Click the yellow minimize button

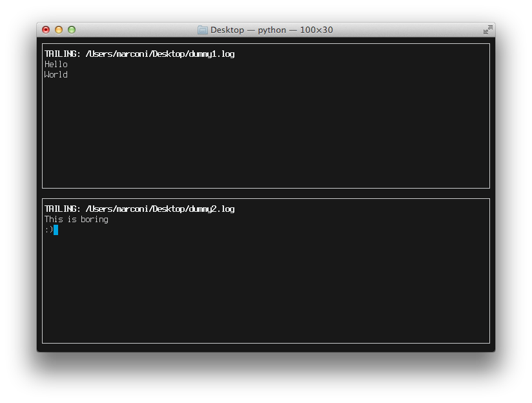60,29
